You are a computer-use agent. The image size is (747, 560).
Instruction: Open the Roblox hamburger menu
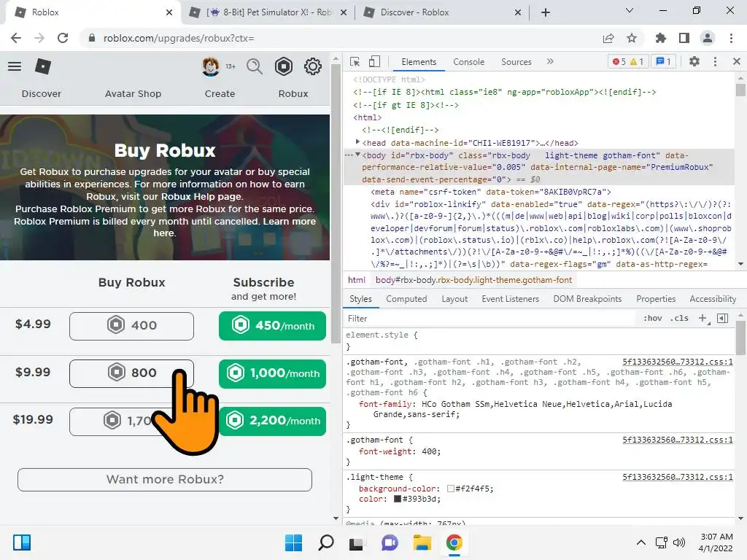pos(15,66)
